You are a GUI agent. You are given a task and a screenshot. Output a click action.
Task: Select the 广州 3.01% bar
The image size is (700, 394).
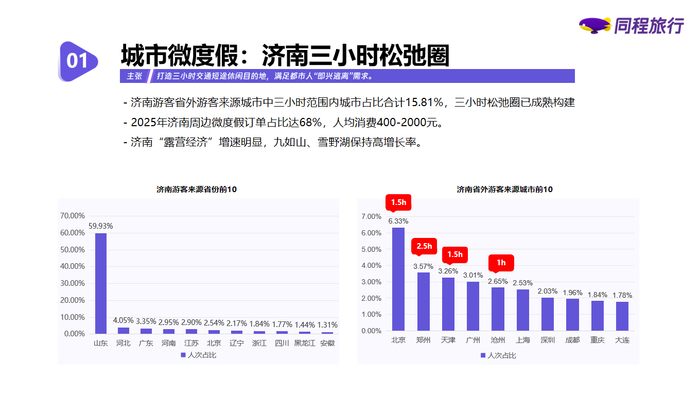point(473,306)
